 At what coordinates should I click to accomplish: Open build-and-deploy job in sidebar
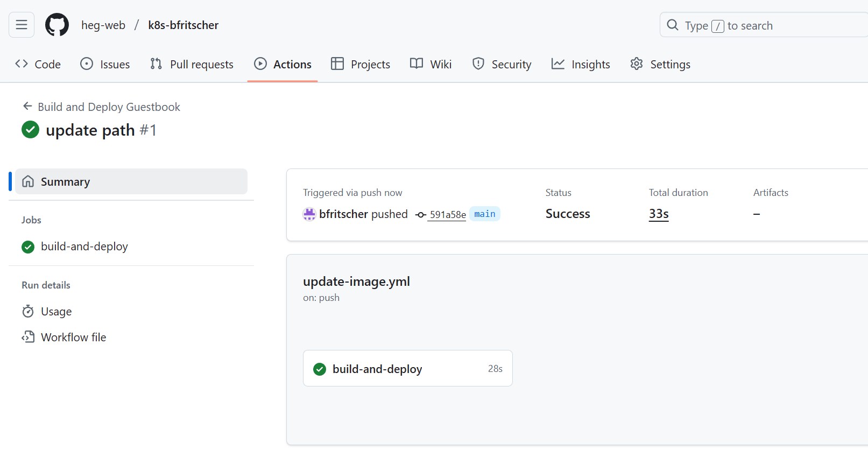[x=84, y=247]
